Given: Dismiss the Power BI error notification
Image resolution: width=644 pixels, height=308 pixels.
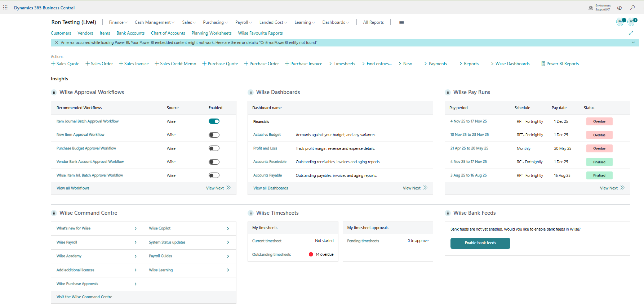Looking at the screenshot, I should tap(57, 43).
